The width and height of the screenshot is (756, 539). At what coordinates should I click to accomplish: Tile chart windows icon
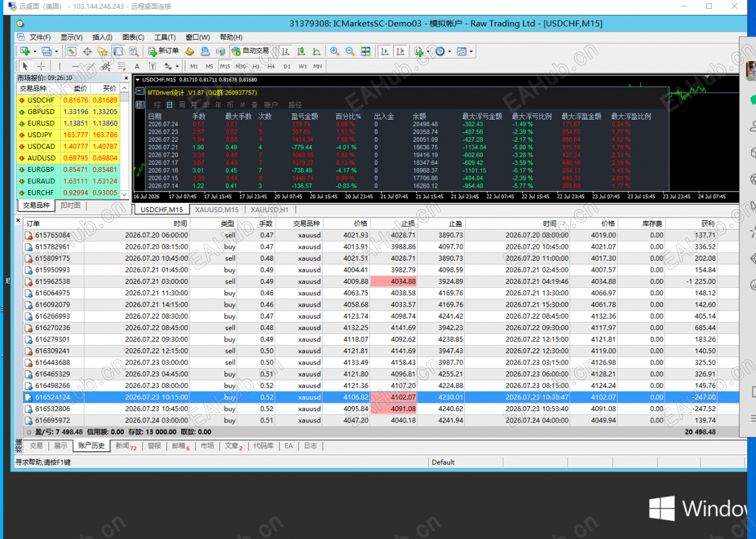point(365,51)
